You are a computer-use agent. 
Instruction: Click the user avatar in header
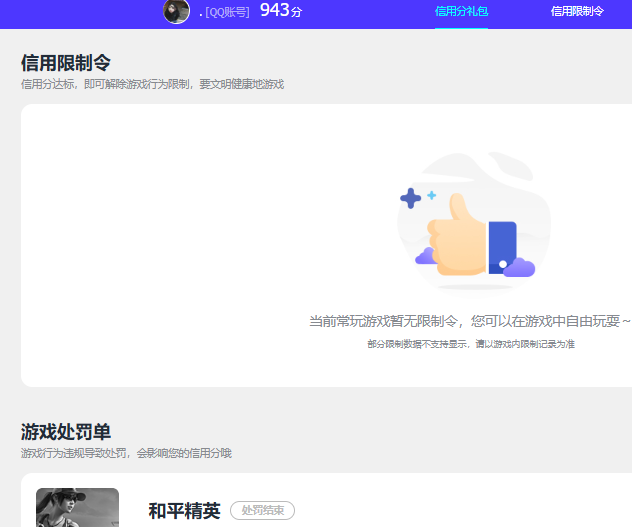pyautogui.click(x=176, y=11)
